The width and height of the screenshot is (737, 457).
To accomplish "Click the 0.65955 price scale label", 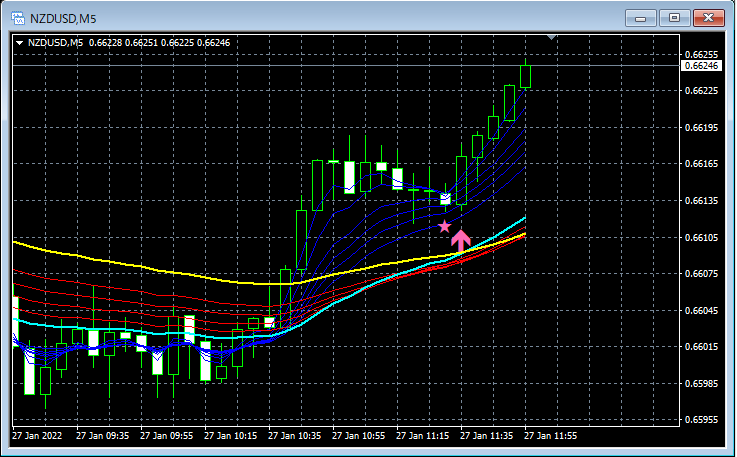I will pyautogui.click(x=701, y=419).
